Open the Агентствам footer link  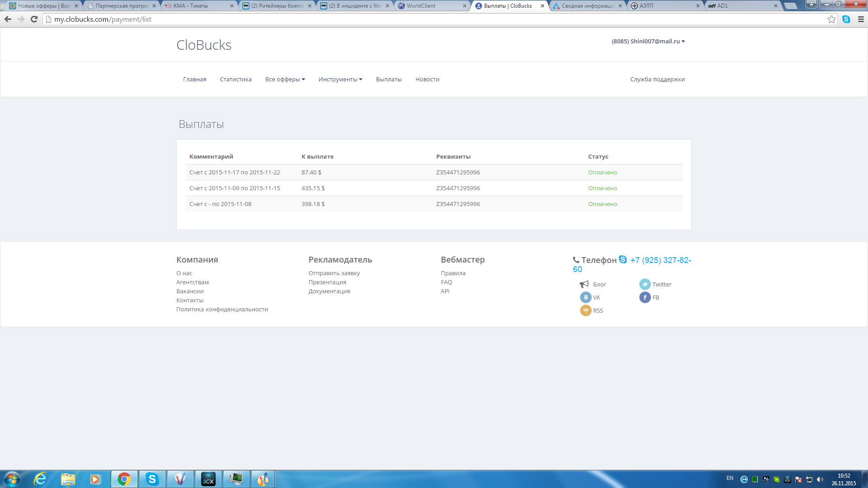point(193,282)
